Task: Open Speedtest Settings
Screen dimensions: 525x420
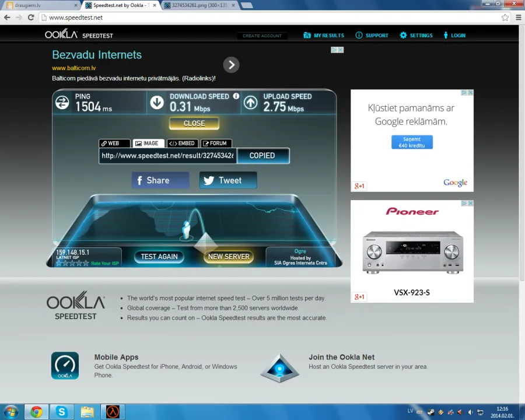Action: point(416,36)
